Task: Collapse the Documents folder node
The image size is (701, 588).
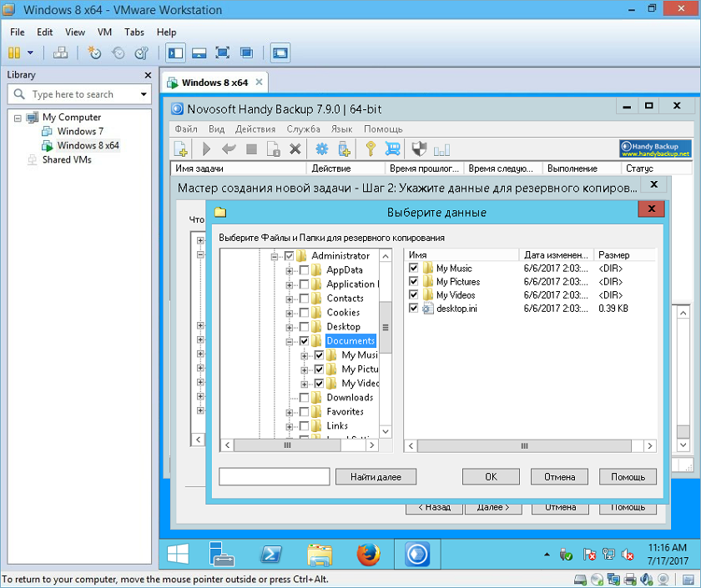Action: pyautogui.click(x=290, y=342)
